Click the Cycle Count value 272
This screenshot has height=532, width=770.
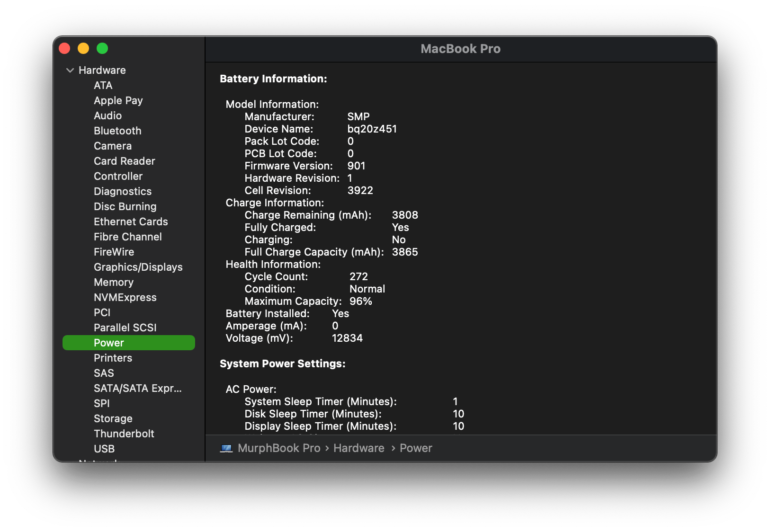pos(358,277)
